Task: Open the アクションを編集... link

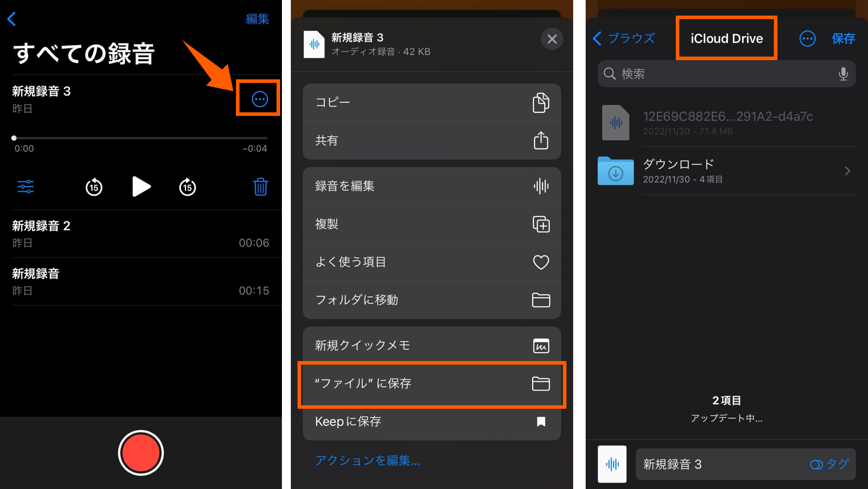Action: [x=368, y=460]
